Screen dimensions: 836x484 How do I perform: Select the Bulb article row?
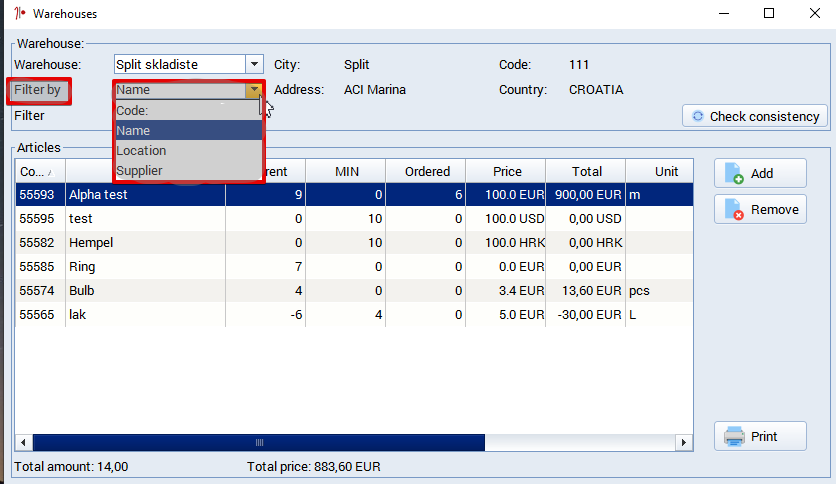coord(354,291)
